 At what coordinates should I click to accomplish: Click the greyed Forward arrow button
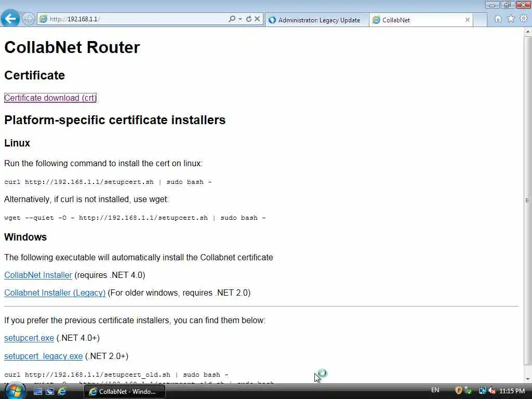pos(29,19)
